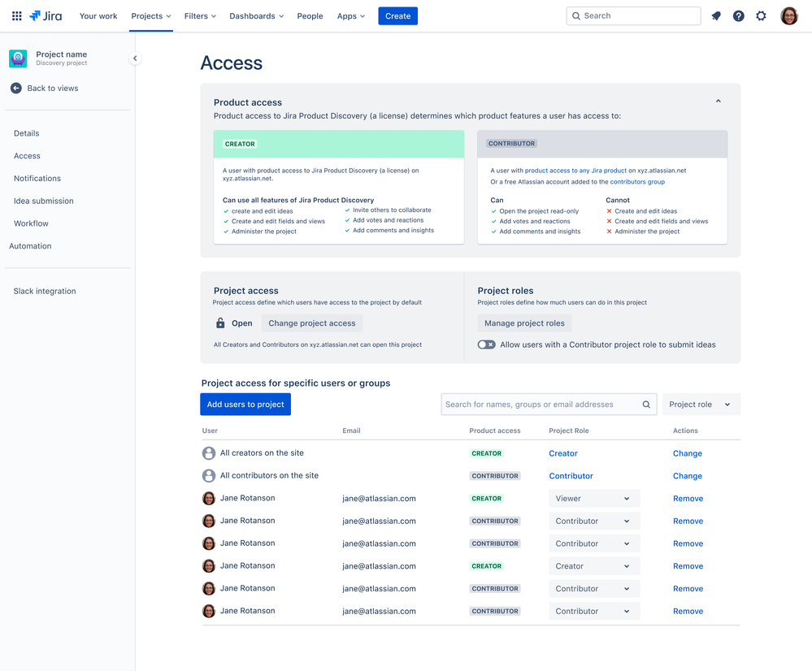Select Workflow in the sidebar
Screen dimensions: 812x671
click(31, 223)
